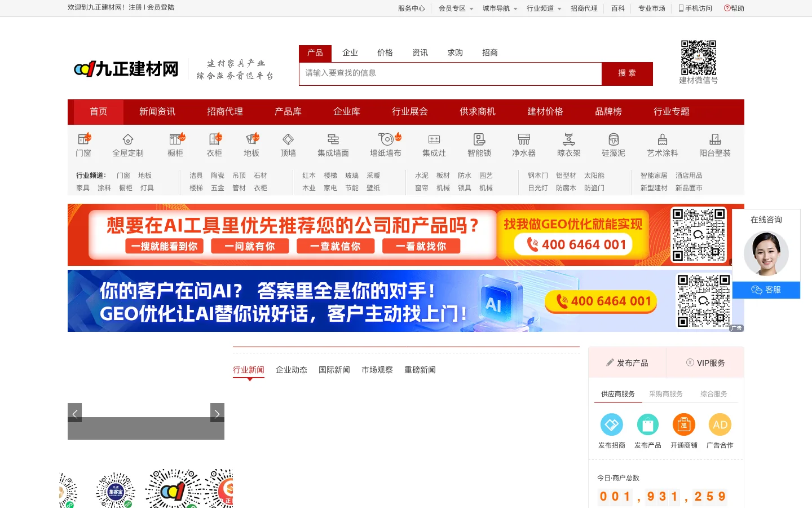Click the 发布产品 pencil button
812x508 pixels.
[x=627, y=363]
